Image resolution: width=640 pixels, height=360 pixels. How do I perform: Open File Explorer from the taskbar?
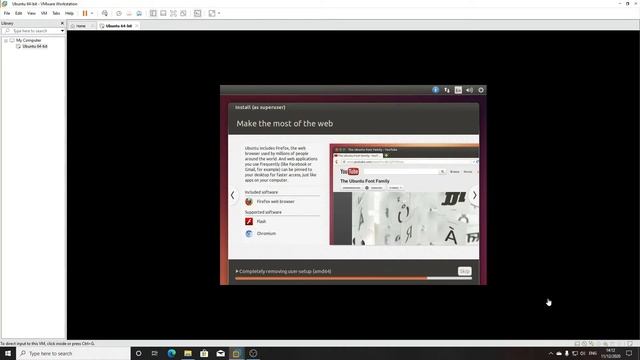pyautogui.click(x=188, y=353)
